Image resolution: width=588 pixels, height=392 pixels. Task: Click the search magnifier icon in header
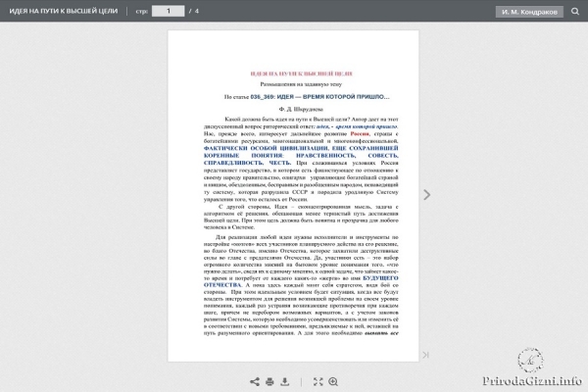coord(575,11)
